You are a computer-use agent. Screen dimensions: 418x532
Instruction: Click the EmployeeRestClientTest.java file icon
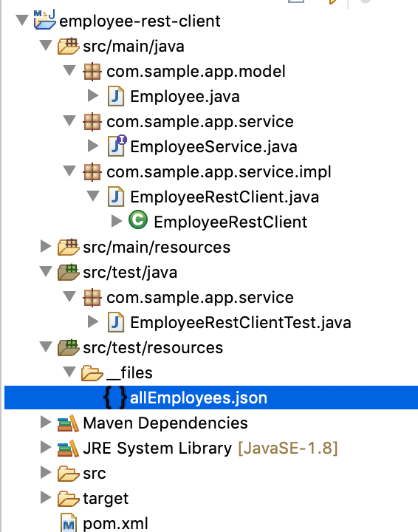[116, 322]
